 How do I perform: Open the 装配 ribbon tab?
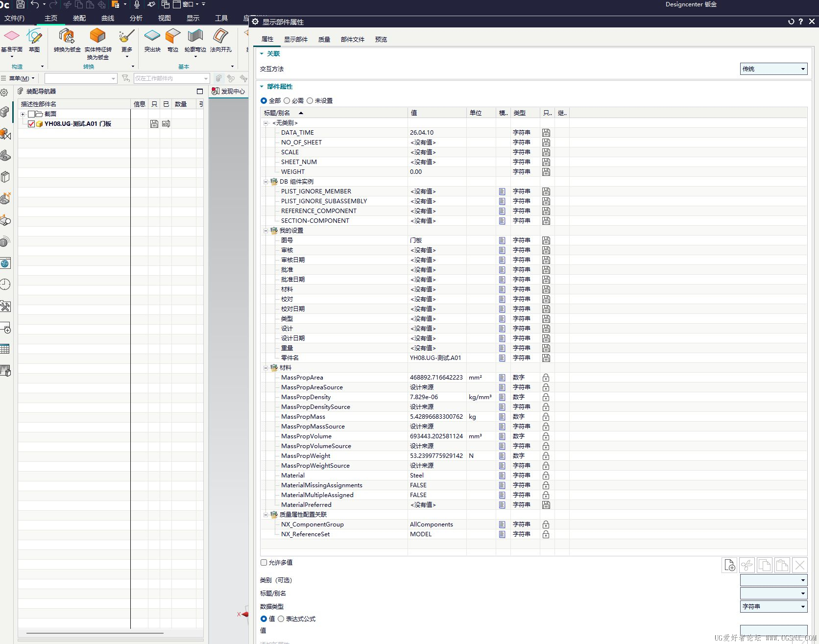point(79,18)
